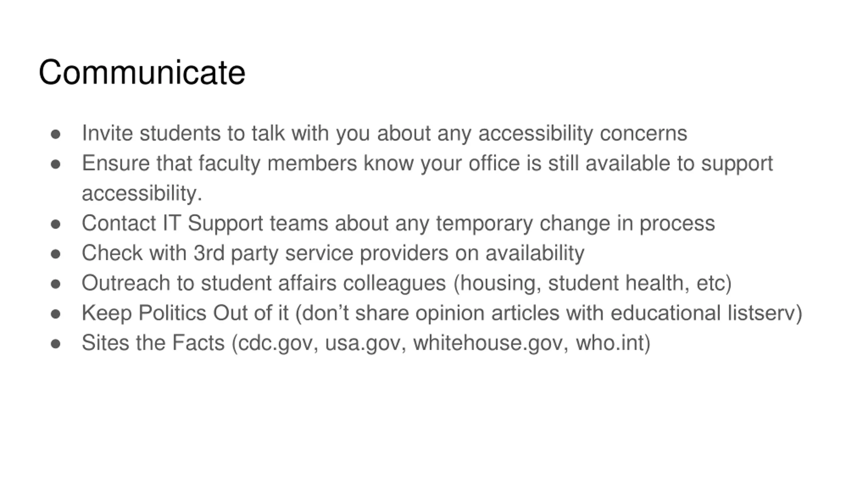Screen dimensions: 868x488
Task: Click the "Ensure that faculty members" line
Action: pyautogui.click(x=427, y=163)
